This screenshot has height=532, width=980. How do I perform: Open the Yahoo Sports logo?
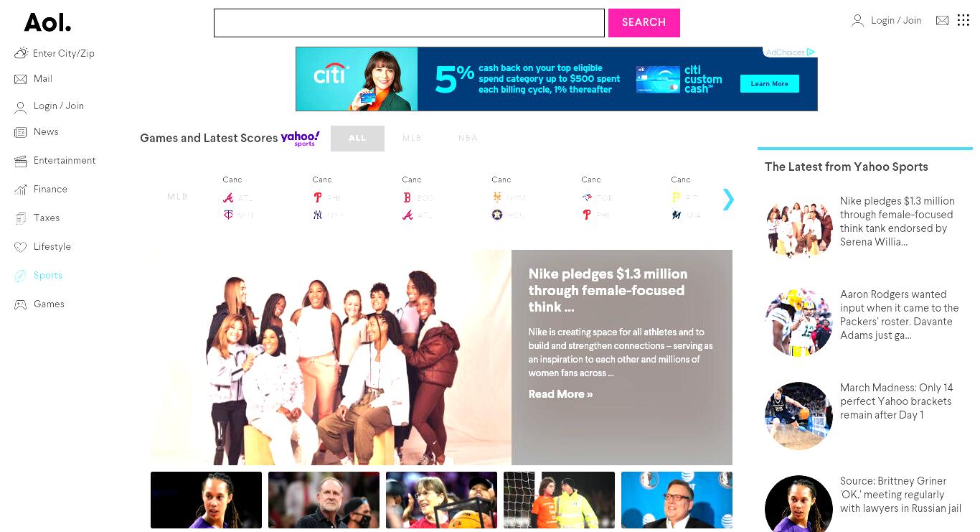pos(300,138)
